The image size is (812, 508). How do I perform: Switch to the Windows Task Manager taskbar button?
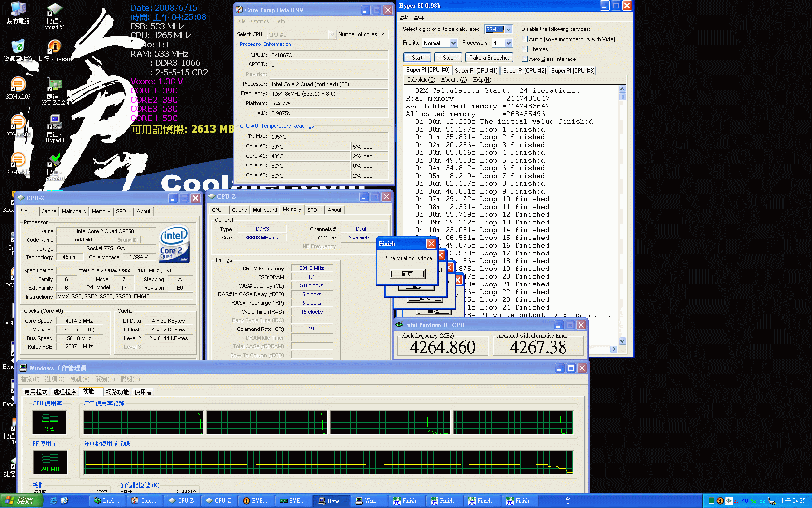click(368, 501)
